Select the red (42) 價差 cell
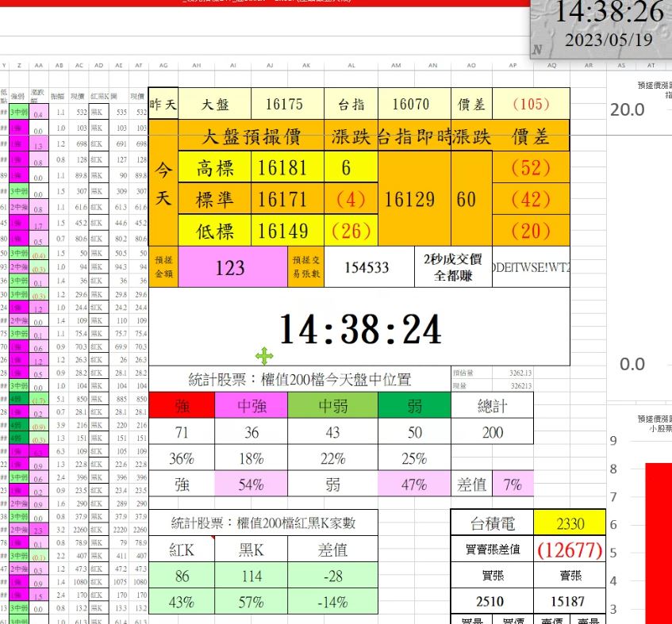Screen dimensions: 672x624 (x=531, y=199)
